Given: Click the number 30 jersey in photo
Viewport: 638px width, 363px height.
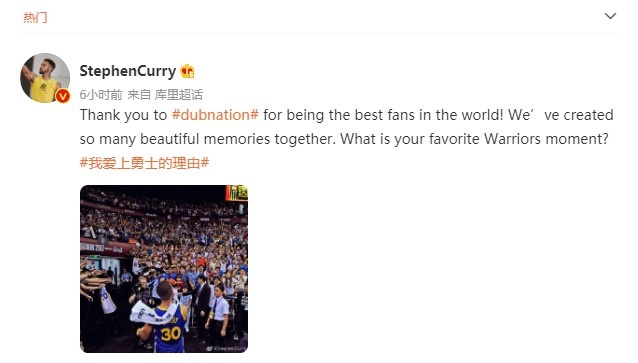Looking at the screenshot, I should [170, 333].
